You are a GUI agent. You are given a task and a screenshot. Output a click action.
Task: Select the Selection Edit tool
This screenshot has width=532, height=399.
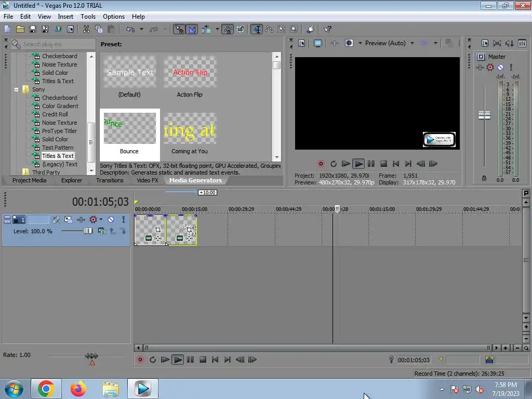pos(281,29)
